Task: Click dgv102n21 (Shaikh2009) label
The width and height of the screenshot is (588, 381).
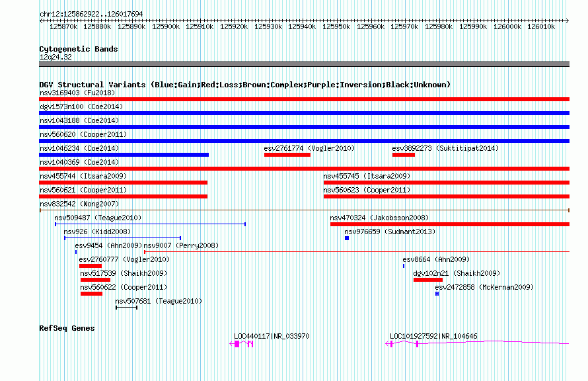Action: pyautogui.click(x=457, y=273)
